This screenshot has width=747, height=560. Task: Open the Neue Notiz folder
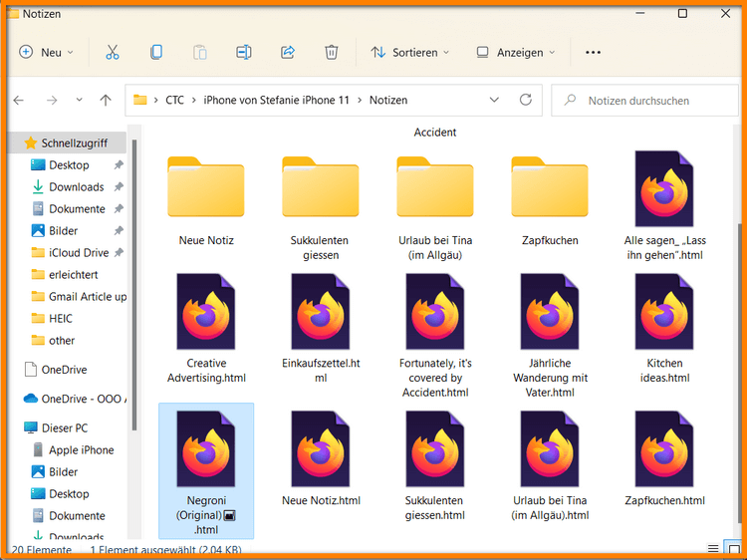(x=206, y=200)
